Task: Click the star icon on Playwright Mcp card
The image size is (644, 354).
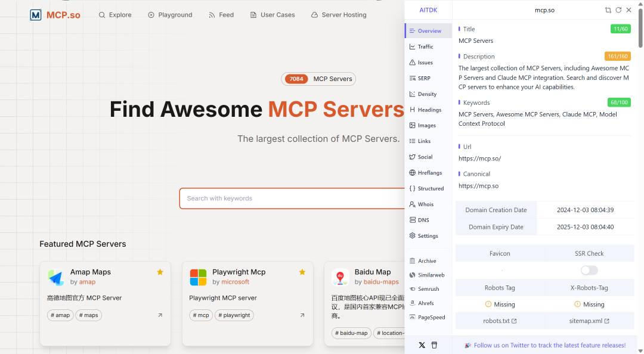Action: tap(302, 272)
